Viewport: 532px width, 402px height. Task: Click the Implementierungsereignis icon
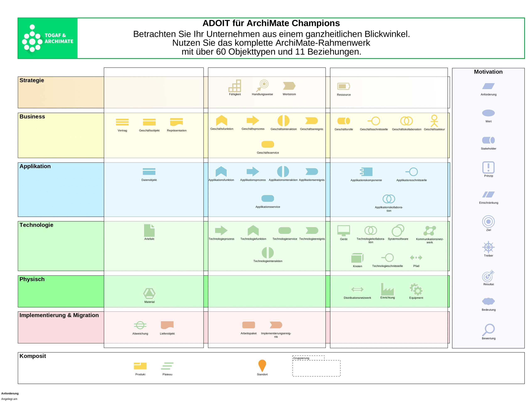click(276, 325)
